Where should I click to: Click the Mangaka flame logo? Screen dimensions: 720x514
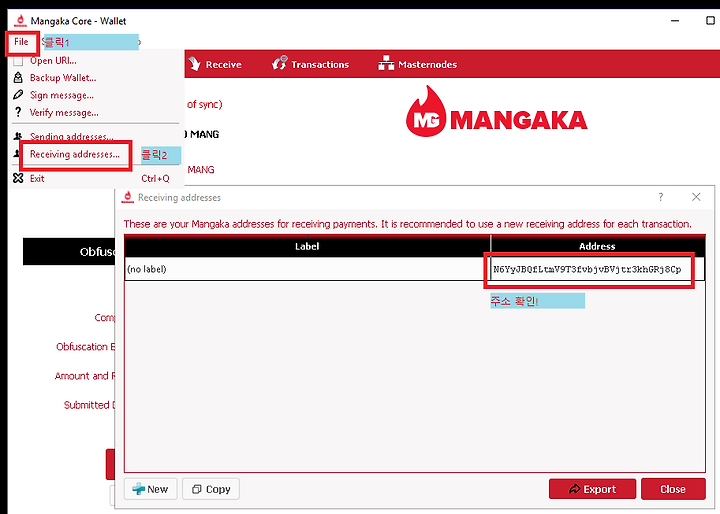pyautogui.click(x=426, y=111)
